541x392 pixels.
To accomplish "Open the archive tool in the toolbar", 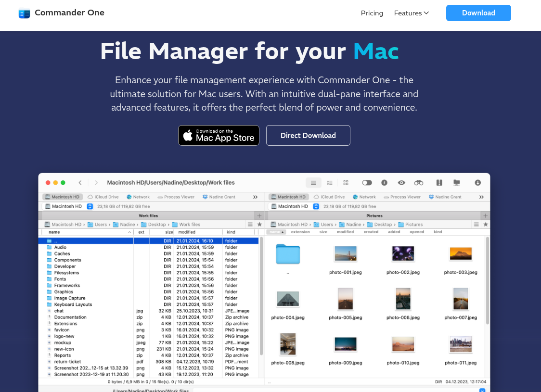I will [439, 183].
